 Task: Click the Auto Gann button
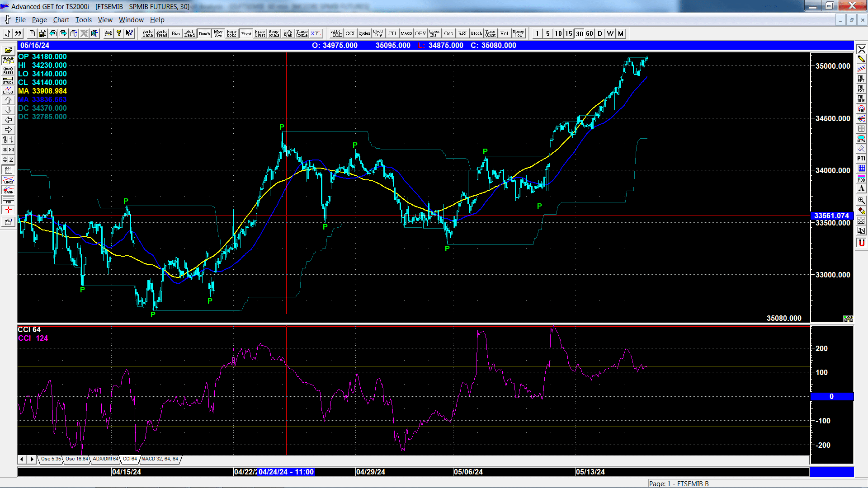[x=148, y=33]
